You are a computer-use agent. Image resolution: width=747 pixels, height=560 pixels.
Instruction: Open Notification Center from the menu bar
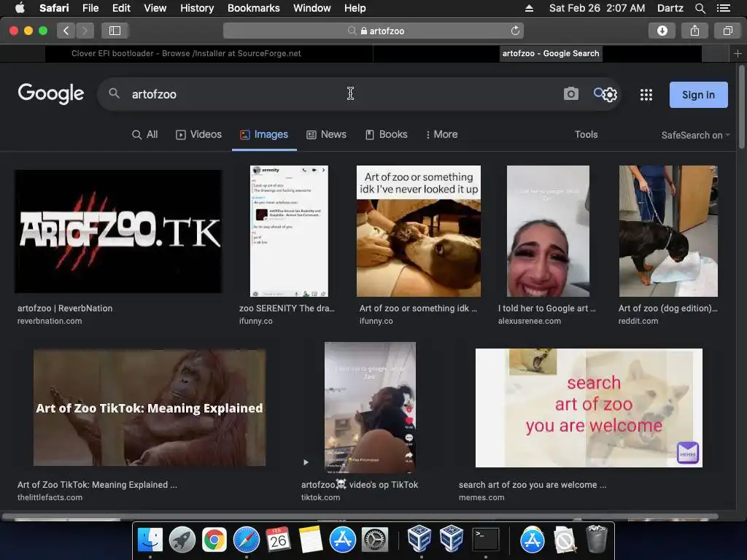pos(724,8)
